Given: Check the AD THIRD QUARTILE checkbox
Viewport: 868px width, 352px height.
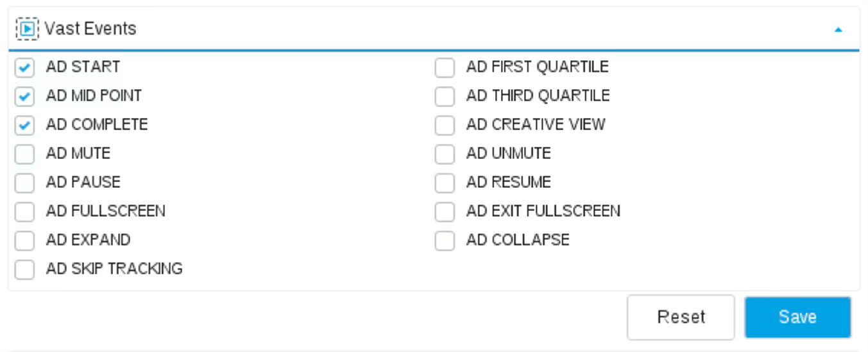Looking at the screenshot, I should (x=445, y=96).
